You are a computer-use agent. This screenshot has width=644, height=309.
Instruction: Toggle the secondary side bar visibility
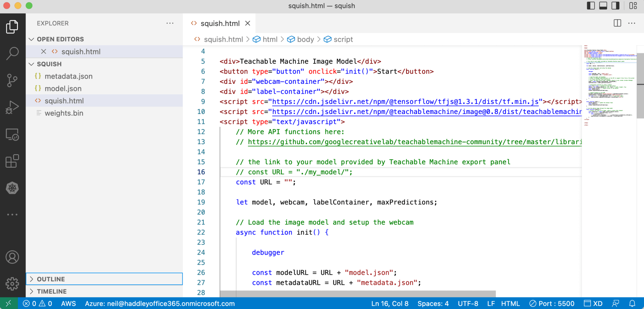(616, 6)
